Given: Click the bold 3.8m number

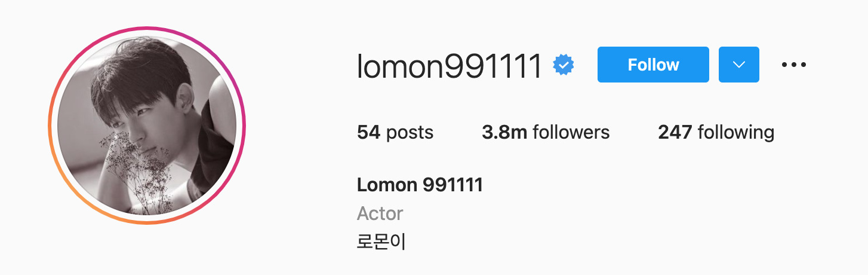Looking at the screenshot, I should click(504, 132).
